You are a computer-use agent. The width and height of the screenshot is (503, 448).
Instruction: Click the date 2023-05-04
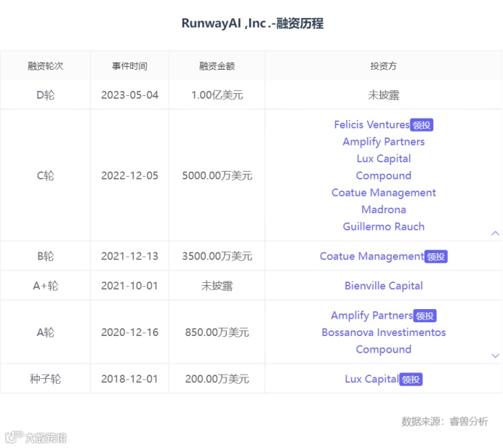(129, 95)
